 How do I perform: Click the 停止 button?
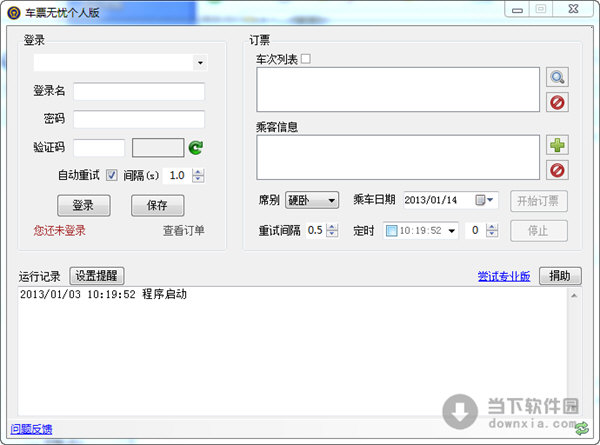(x=538, y=231)
